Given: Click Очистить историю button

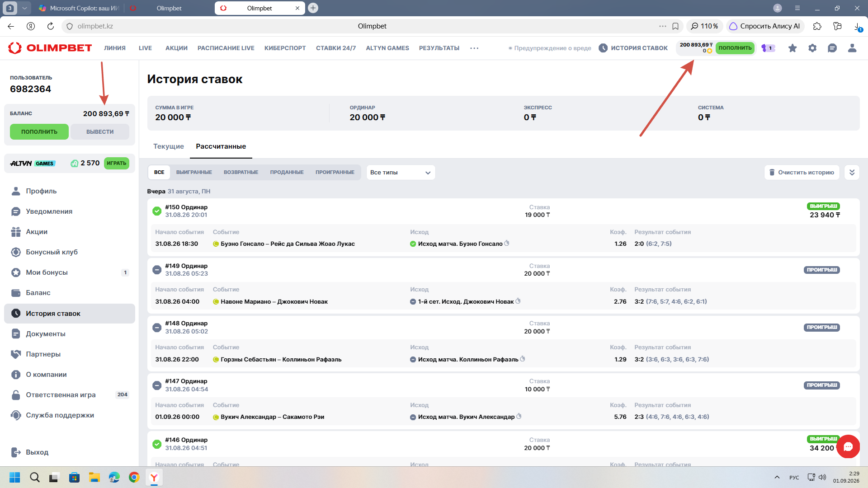Looking at the screenshot, I should click(802, 173).
